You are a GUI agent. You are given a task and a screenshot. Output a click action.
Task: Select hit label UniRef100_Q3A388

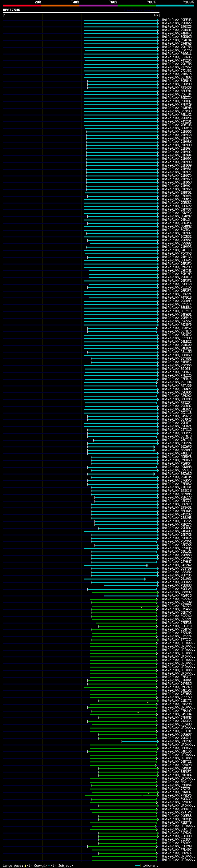pyautogui.click(x=177, y=836)
